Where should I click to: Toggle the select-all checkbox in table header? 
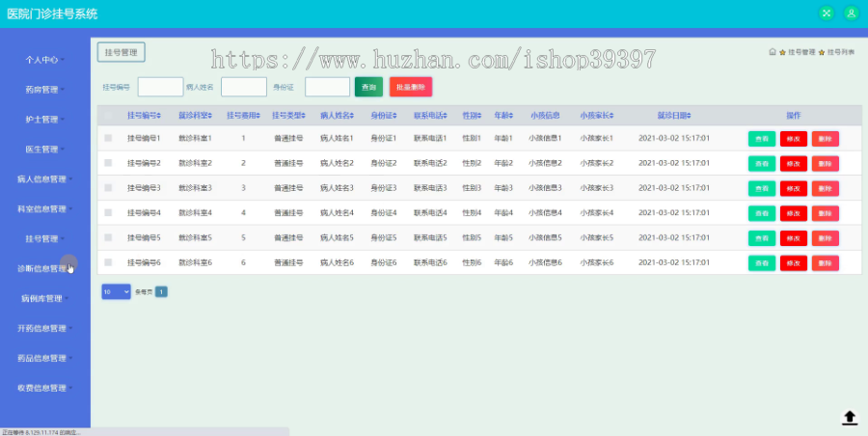pyautogui.click(x=108, y=116)
